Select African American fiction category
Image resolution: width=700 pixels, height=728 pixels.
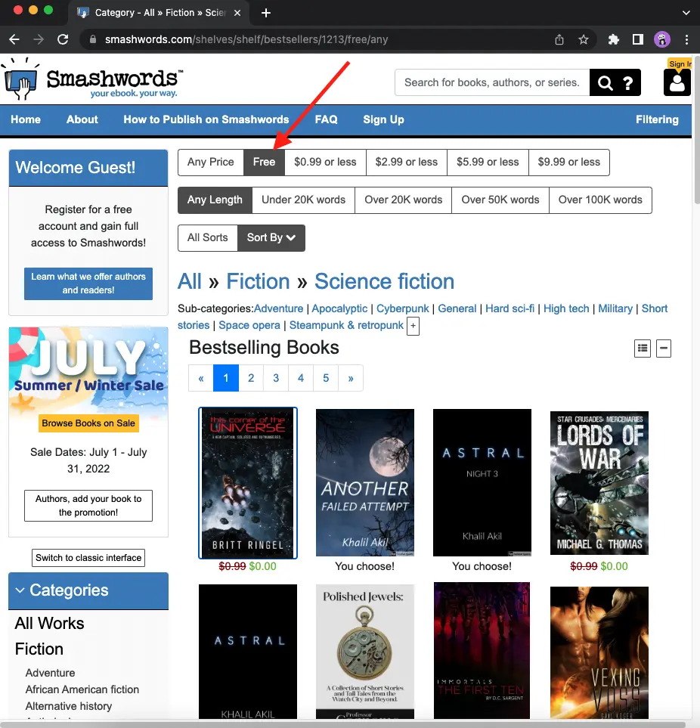tap(82, 689)
